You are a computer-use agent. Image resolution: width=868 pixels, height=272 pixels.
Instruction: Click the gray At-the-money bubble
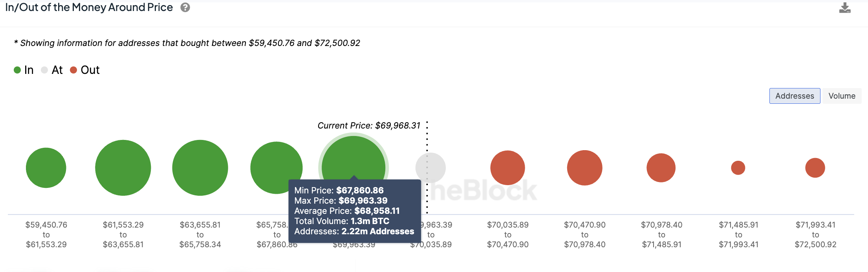tap(430, 168)
